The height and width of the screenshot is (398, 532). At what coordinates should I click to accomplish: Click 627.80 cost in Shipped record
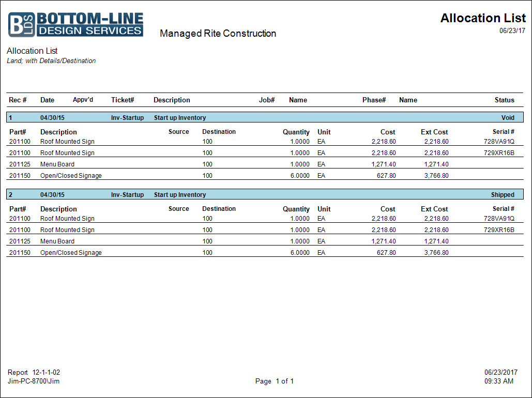coord(386,253)
